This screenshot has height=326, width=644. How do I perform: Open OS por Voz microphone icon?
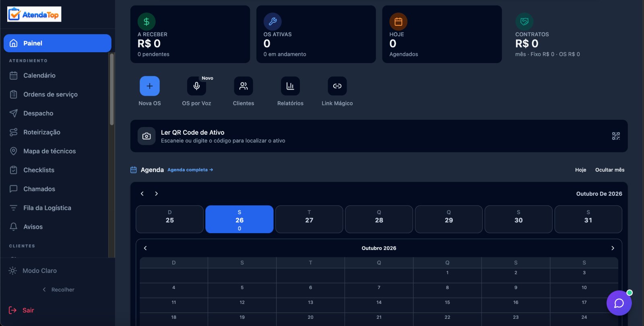pyautogui.click(x=196, y=86)
